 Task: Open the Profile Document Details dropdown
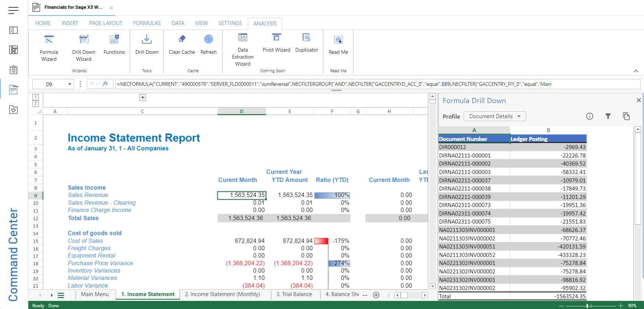[x=495, y=116]
